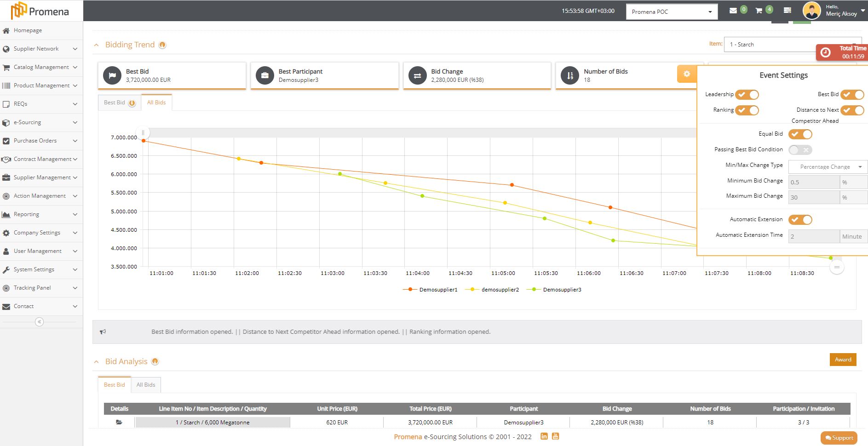Open the Promena POC company dropdown
Image resolution: width=868 pixels, height=446 pixels.
point(672,12)
